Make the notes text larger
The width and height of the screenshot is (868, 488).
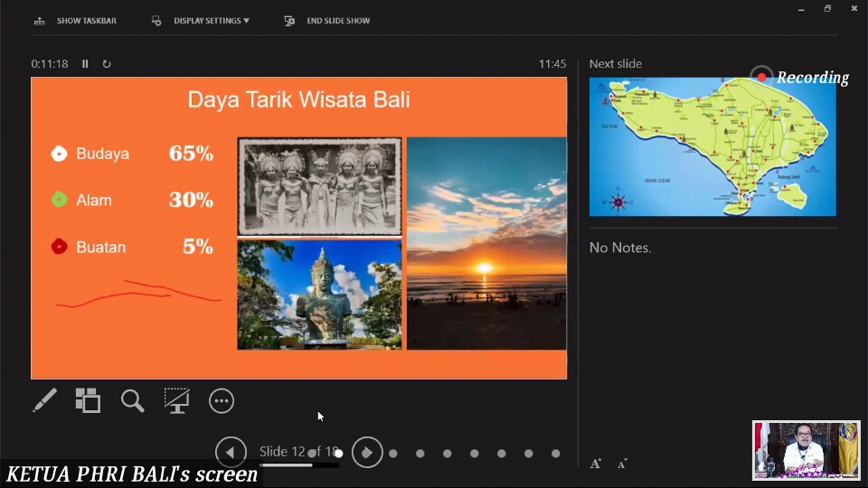click(596, 464)
